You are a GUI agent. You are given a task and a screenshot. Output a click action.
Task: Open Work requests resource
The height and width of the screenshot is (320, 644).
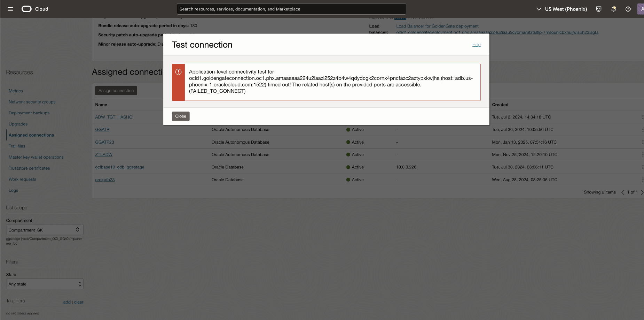[22, 180]
